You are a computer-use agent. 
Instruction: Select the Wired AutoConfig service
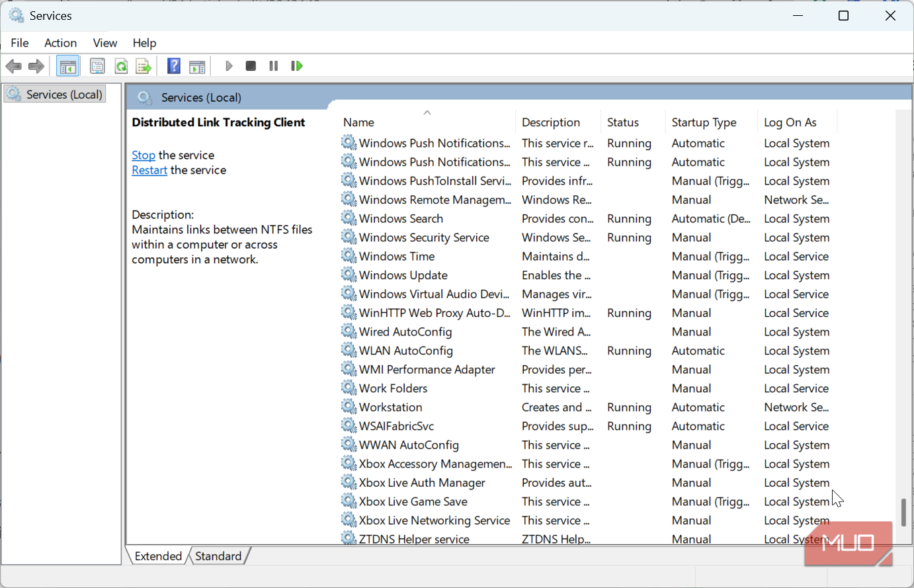tap(585, 331)
